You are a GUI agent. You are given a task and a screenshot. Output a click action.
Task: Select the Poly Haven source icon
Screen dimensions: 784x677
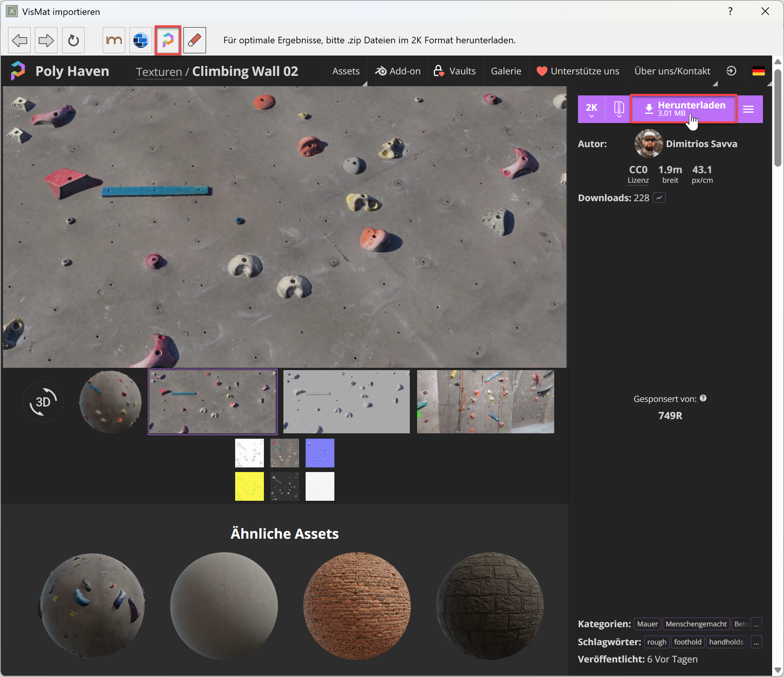(168, 40)
